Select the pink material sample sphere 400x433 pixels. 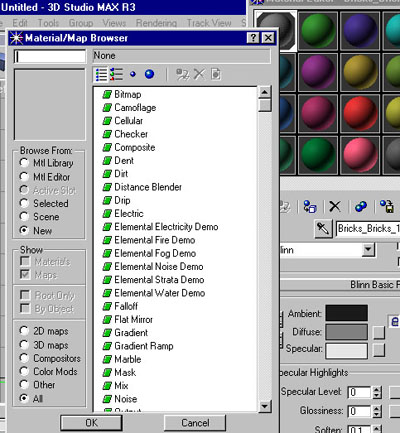[360, 155]
